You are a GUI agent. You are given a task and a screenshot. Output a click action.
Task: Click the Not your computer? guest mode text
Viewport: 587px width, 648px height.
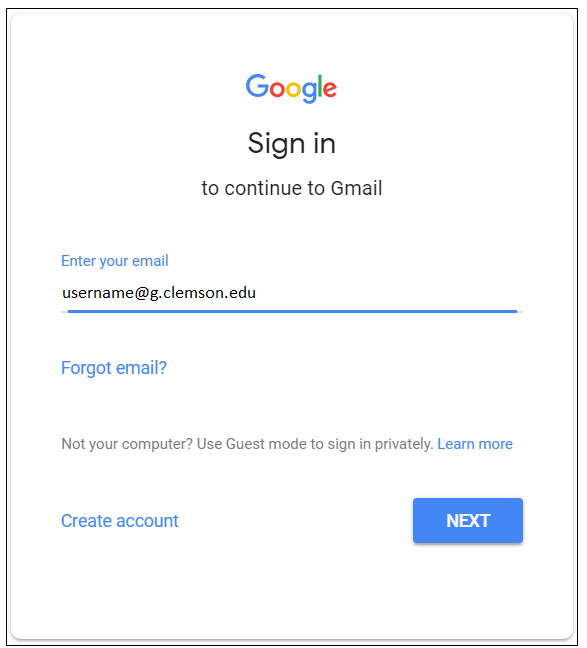tap(247, 444)
